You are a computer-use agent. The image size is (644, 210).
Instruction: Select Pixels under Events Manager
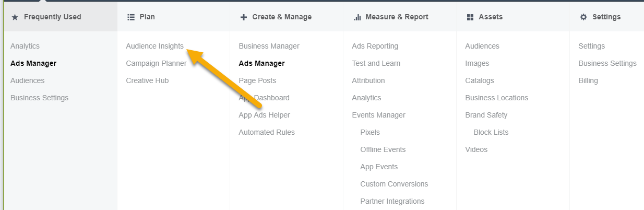[x=370, y=132]
